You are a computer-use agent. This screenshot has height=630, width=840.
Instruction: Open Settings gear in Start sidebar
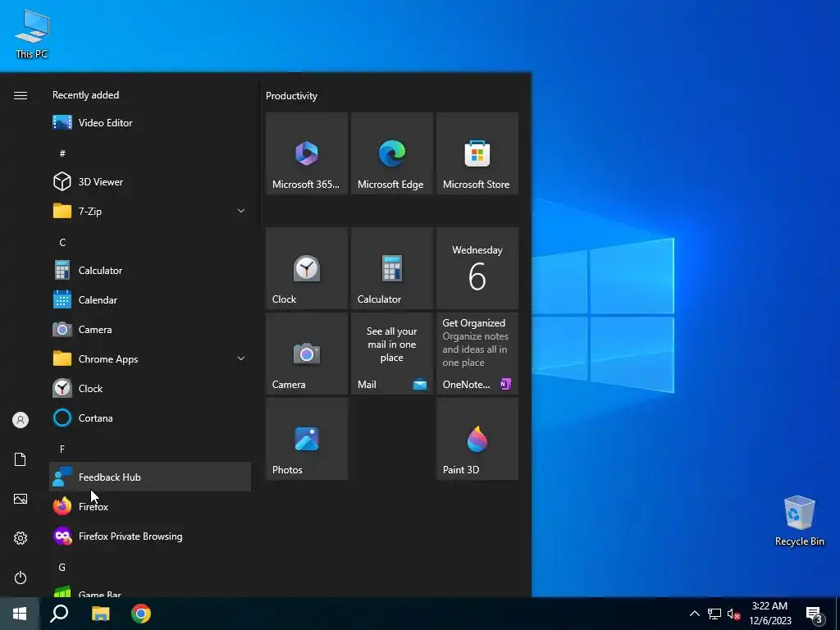click(21, 538)
